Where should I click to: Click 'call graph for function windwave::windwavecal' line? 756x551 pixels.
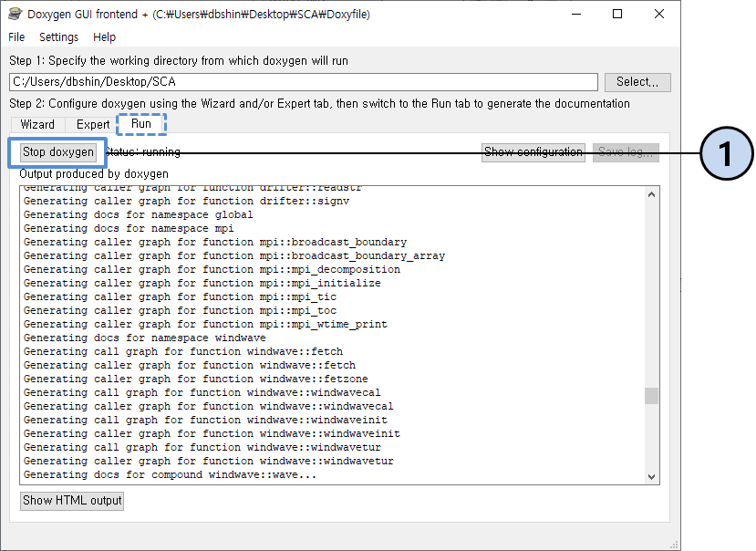202,393
